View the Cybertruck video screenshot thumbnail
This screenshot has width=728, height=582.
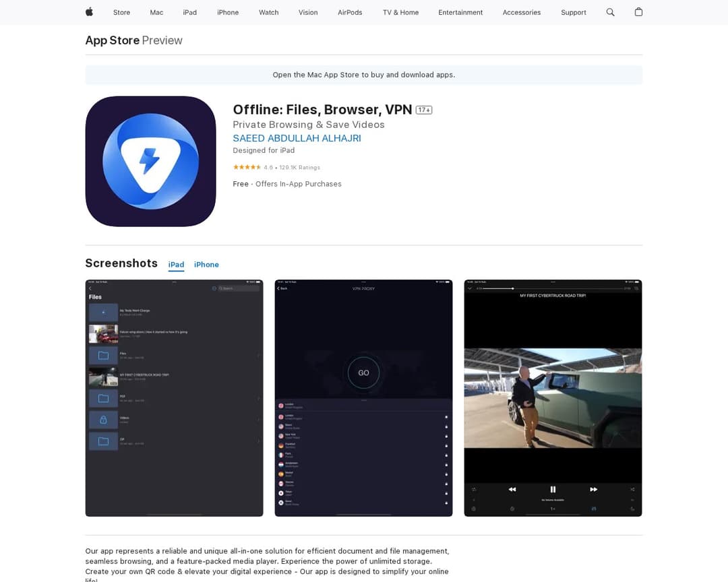(x=553, y=397)
